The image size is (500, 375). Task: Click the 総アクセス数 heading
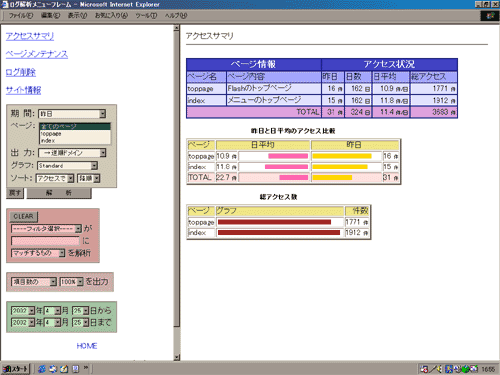[279, 197]
